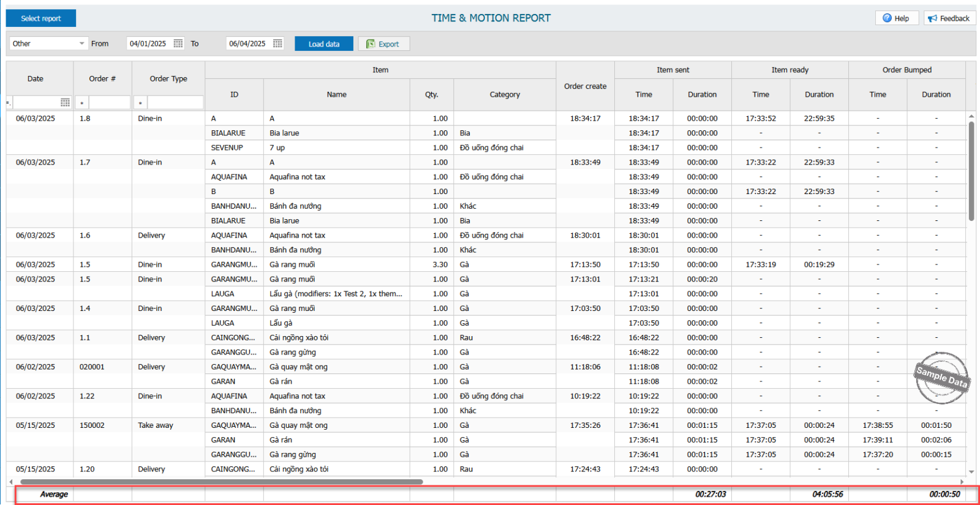
Task: Focus the Order # filter input
Action: point(110,103)
